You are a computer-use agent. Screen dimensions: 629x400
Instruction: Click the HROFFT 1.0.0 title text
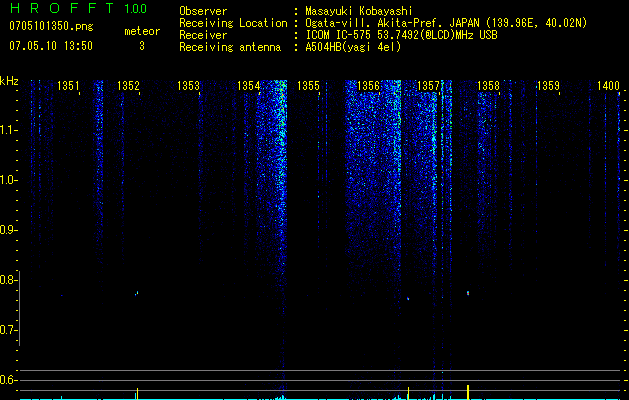[78, 8]
